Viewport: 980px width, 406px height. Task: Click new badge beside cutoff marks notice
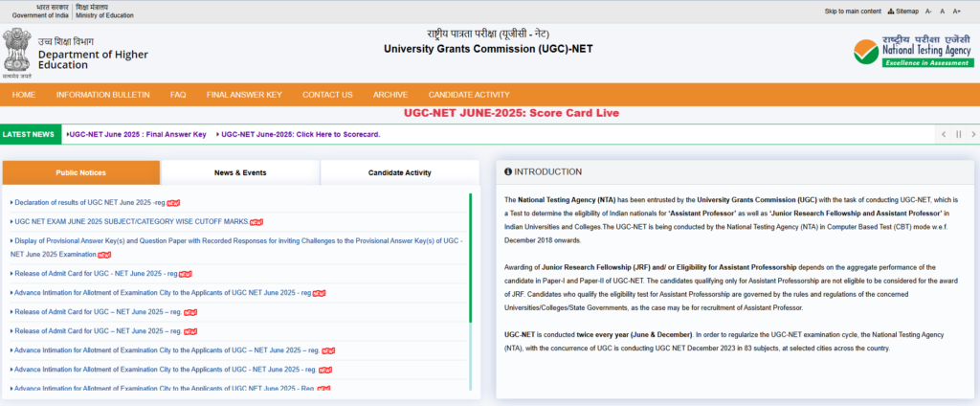tap(256, 222)
